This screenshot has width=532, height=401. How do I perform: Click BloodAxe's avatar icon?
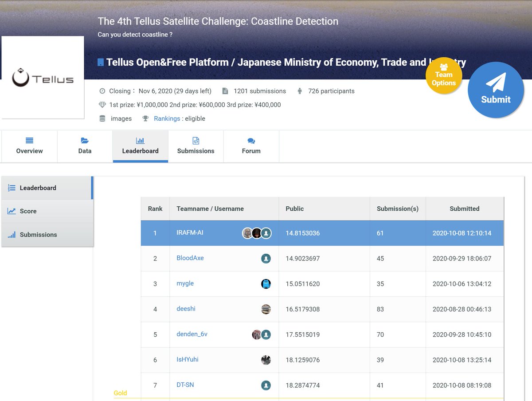point(266,258)
